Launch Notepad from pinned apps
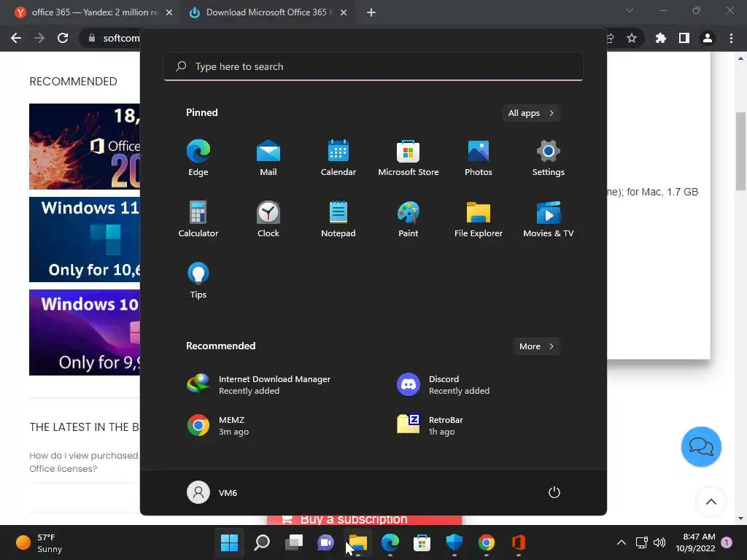 338,219
